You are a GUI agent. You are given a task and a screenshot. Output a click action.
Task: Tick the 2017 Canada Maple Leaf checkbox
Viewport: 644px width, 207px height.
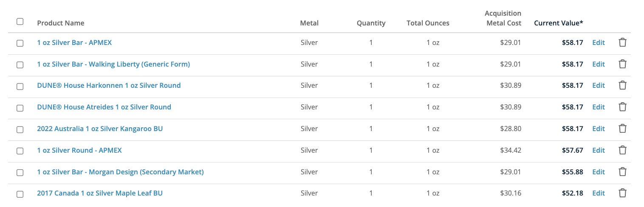pos(20,194)
